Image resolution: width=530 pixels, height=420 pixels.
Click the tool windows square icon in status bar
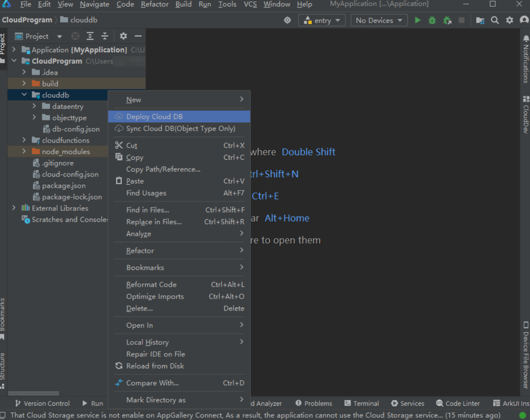(x=3, y=415)
